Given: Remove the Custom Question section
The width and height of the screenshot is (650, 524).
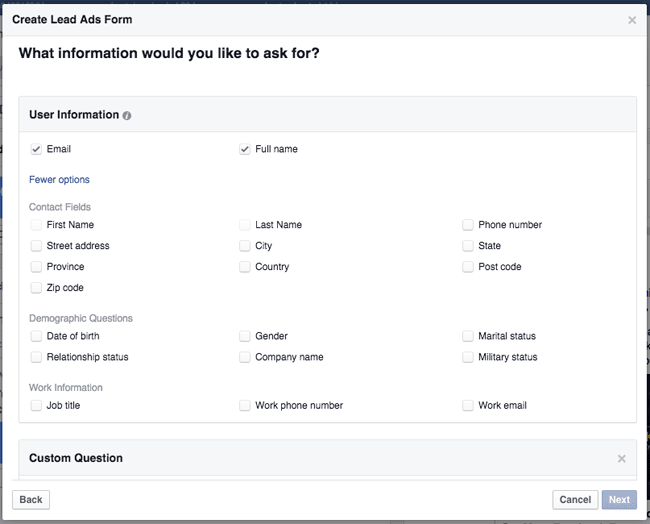Looking at the screenshot, I should [621, 458].
